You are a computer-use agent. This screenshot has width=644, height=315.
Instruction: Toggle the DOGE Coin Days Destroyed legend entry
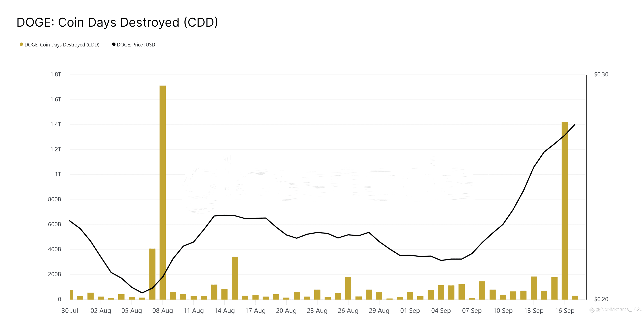[x=59, y=45]
